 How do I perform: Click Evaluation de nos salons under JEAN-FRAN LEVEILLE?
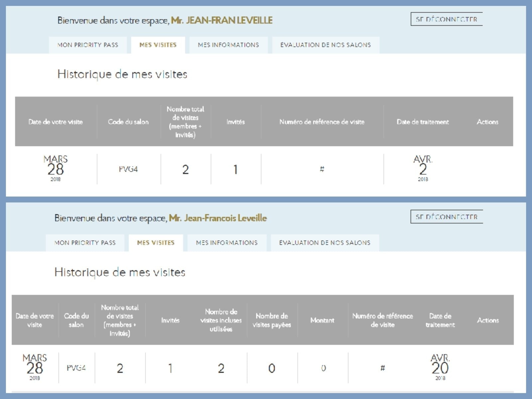(326, 45)
